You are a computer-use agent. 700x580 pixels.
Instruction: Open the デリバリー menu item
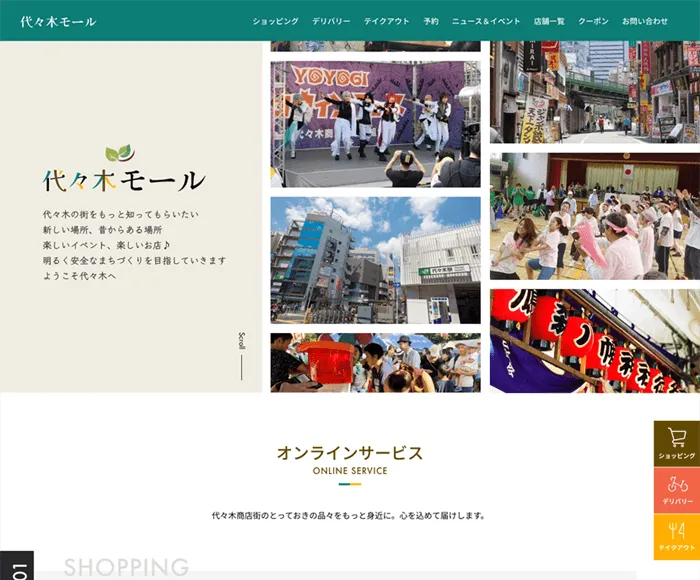(x=331, y=21)
